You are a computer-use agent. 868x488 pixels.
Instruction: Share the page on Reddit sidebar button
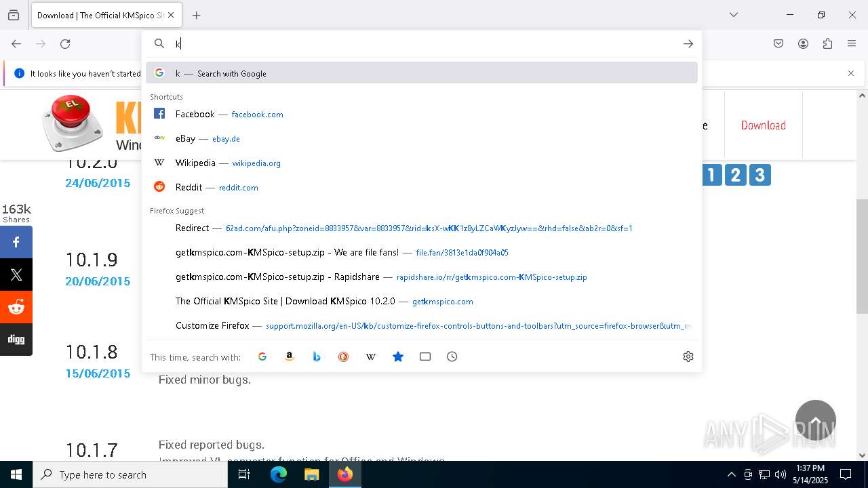point(16,307)
